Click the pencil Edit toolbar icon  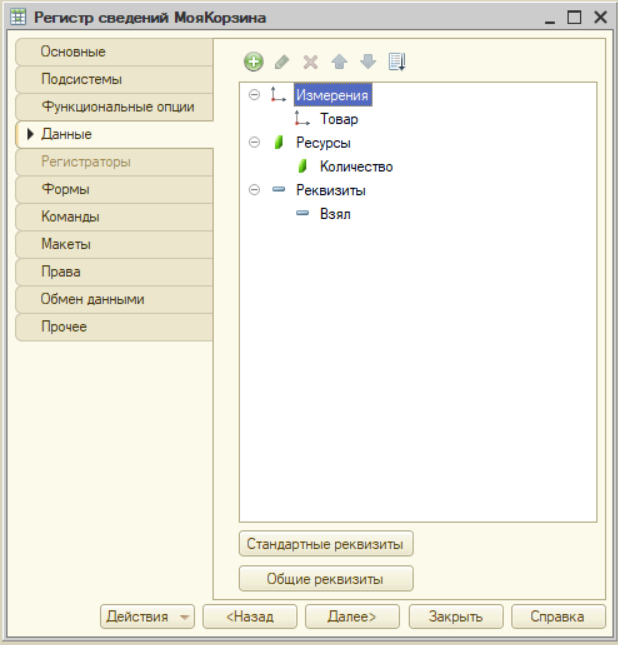(x=282, y=62)
